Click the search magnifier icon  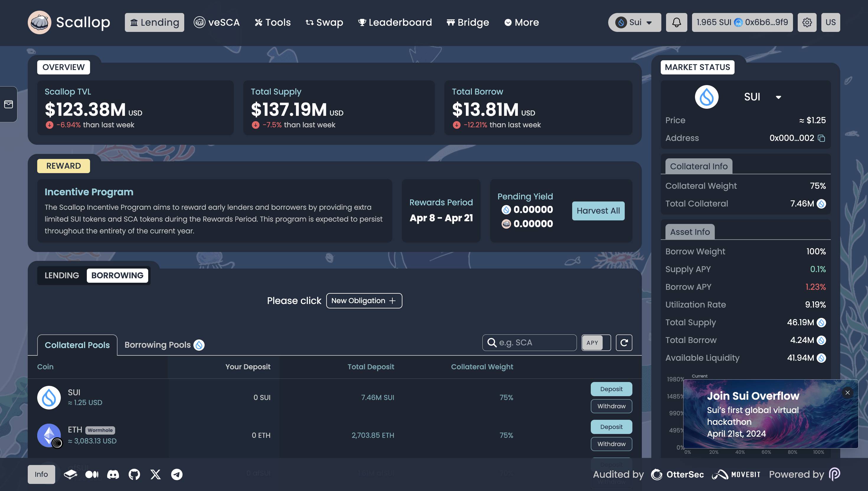[x=492, y=343]
